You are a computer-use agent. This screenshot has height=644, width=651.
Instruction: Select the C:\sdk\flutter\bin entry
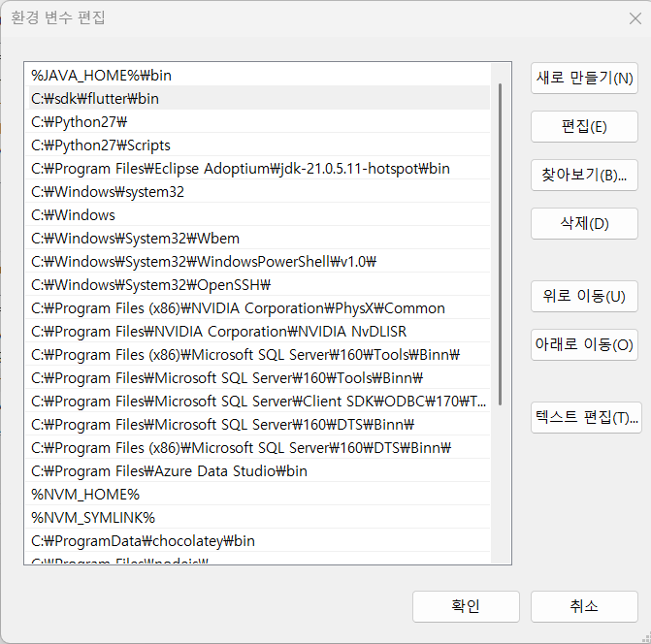[x=258, y=99]
